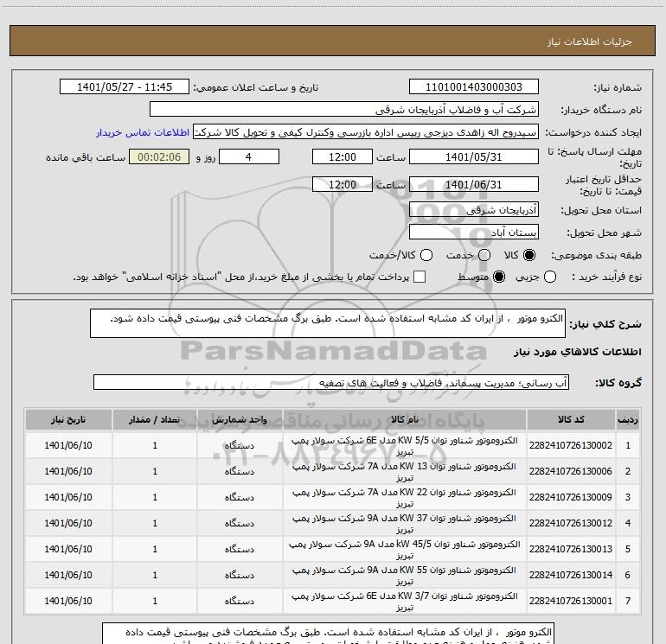Select item code 2282410726130013

[x=571, y=549]
